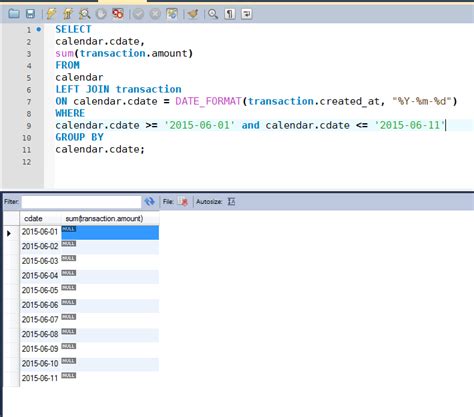Click the WHERE keyword on line 8

[x=70, y=113]
